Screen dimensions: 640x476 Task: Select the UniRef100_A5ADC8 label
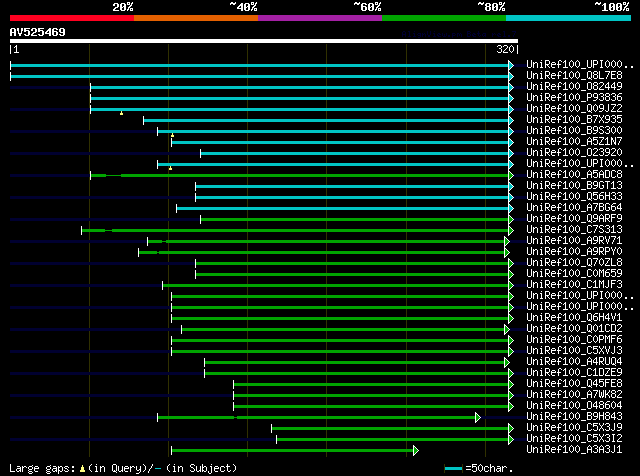[x=574, y=175]
